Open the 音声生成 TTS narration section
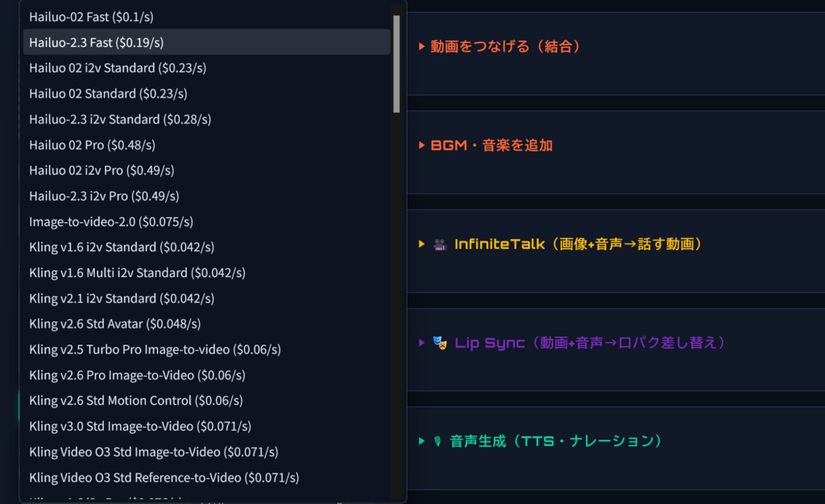The height and width of the screenshot is (504, 825). (556, 441)
